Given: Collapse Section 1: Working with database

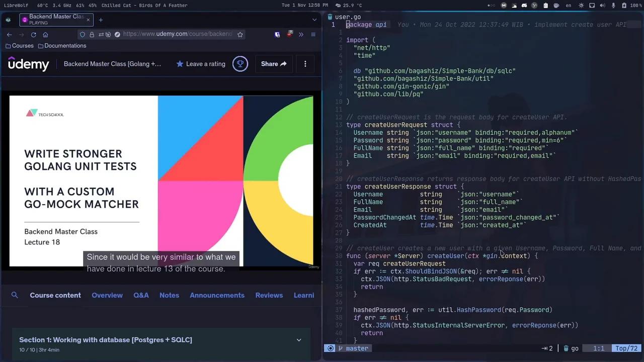Looking at the screenshot, I should (x=298, y=340).
